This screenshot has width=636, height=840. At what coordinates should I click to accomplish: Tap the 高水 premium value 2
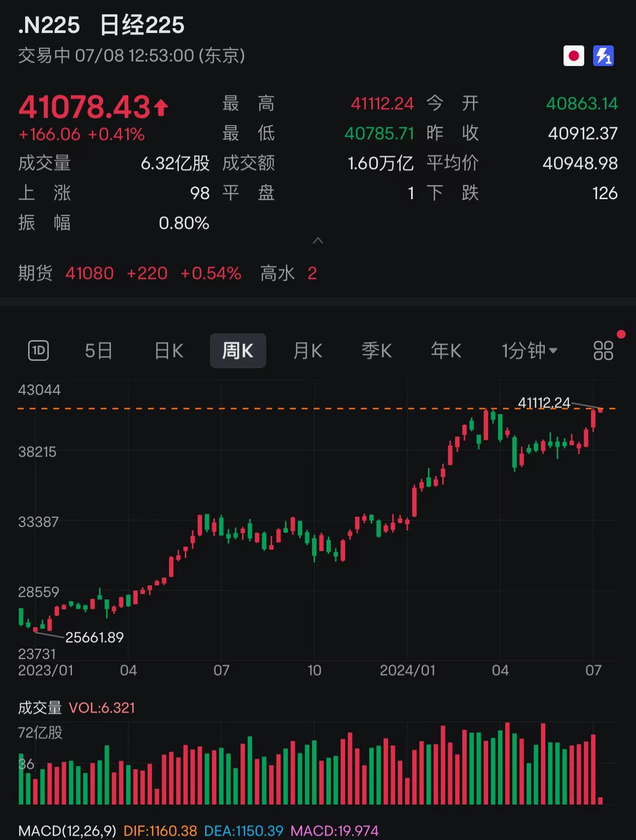[312, 273]
